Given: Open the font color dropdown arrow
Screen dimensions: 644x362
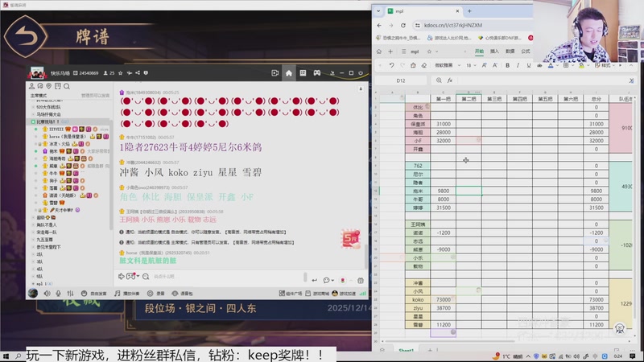Looking at the screenshot, I should 557,65.
